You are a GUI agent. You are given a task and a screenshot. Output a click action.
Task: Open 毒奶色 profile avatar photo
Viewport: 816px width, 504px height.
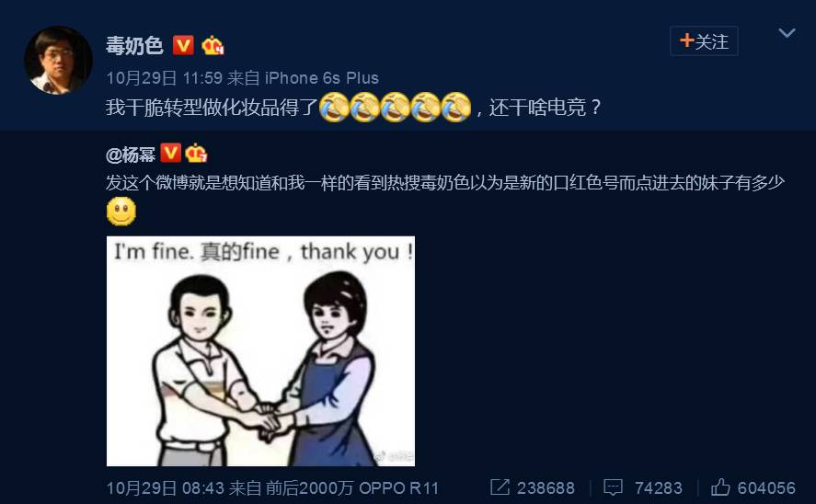tap(58, 61)
